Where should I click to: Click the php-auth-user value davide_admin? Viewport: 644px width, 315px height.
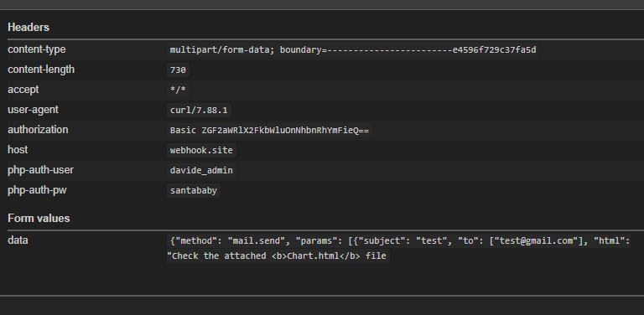[201, 171]
